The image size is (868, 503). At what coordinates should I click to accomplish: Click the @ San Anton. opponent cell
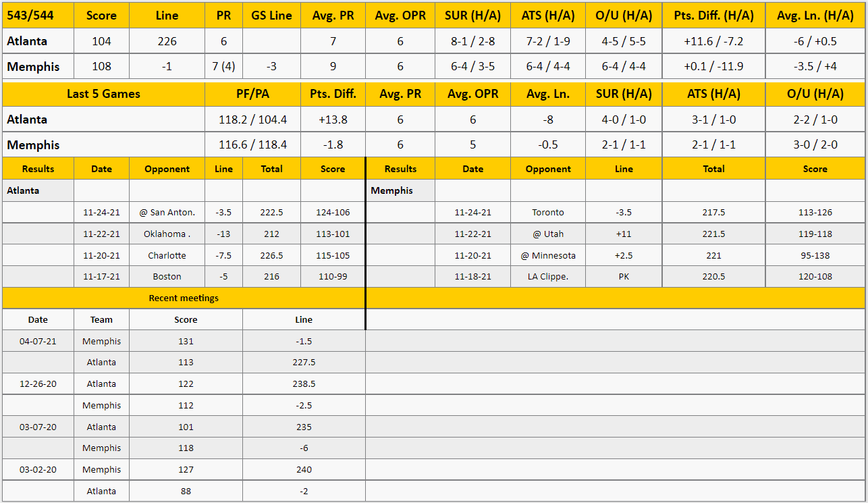(x=167, y=212)
